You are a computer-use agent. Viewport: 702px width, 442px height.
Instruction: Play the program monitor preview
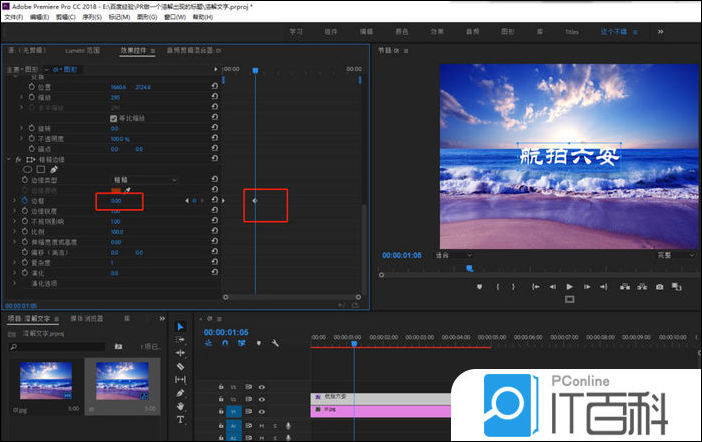tap(570, 287)
